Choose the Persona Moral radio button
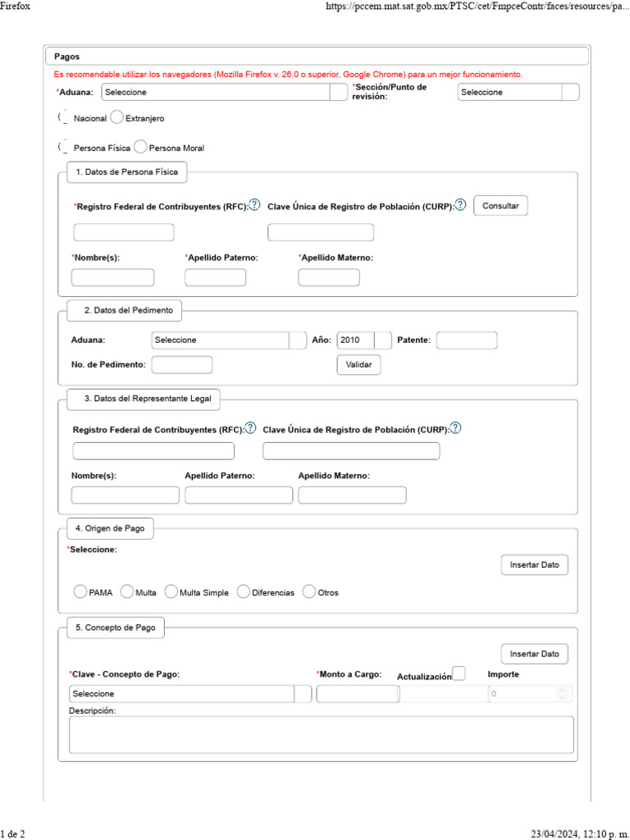This screenshot has width=630, height=840. pos(140,148)
